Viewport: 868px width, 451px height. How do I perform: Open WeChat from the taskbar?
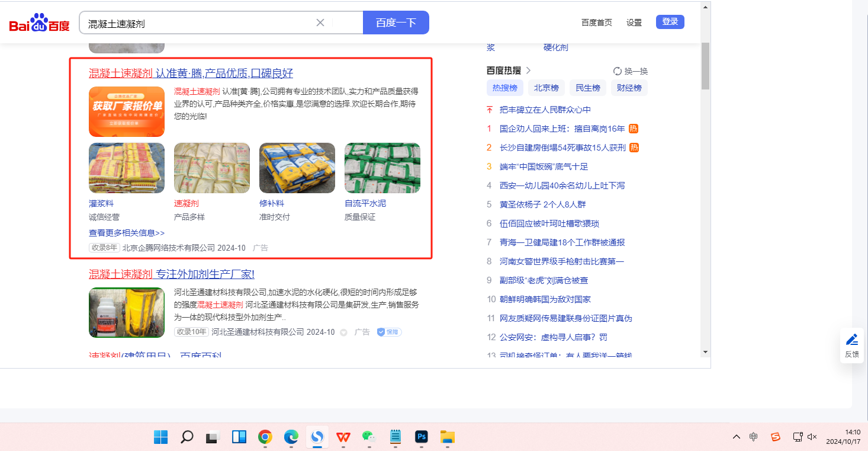[x=369, y=437]
